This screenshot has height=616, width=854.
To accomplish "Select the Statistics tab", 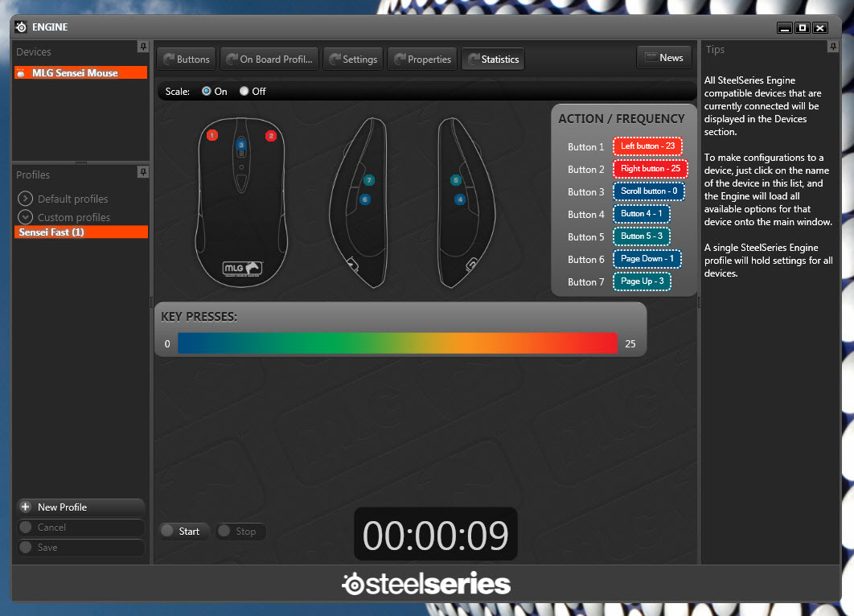I will pyautogui.click(x=494, y=59).
